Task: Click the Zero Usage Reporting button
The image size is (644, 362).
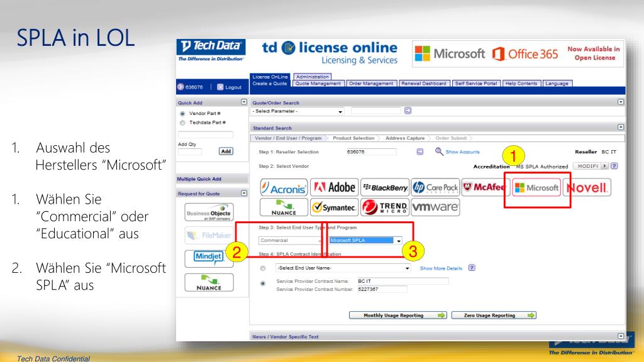Action: point(494,315)
